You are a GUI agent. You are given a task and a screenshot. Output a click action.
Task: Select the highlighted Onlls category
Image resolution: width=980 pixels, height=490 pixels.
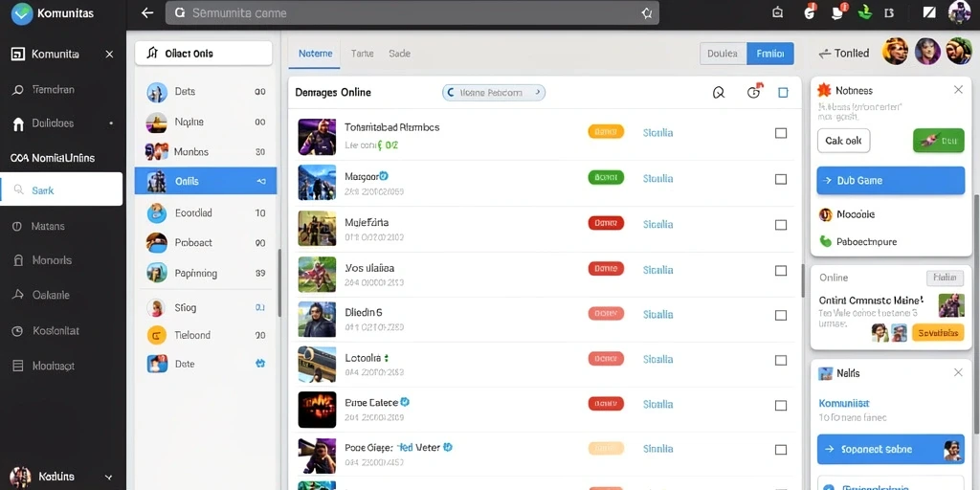tap(206, 181)
